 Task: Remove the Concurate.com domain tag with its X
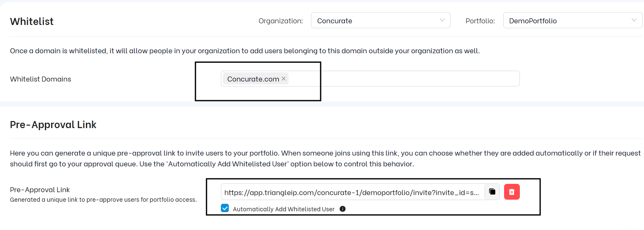coord(284,79)
